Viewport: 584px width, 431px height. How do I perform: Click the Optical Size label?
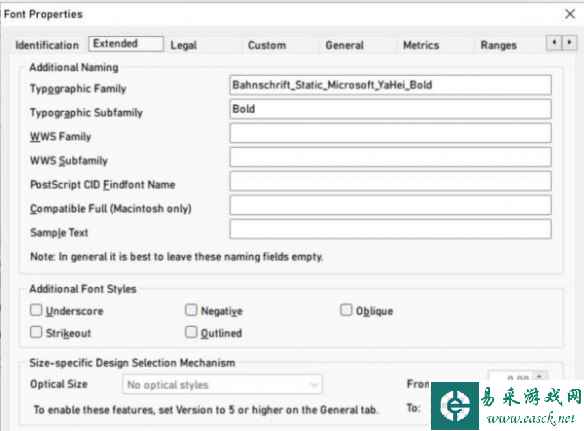pyautogui.click(x=59, y=384)
